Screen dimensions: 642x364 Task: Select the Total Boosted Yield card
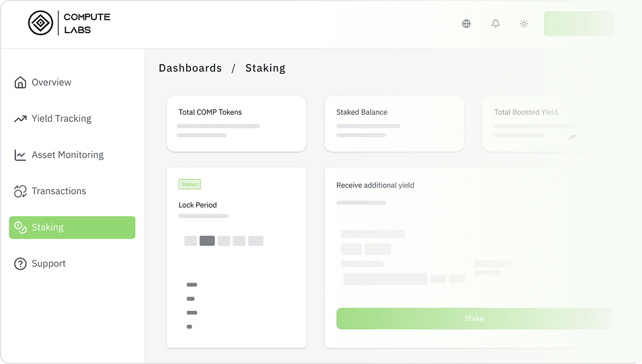click(x=547, y=123)
